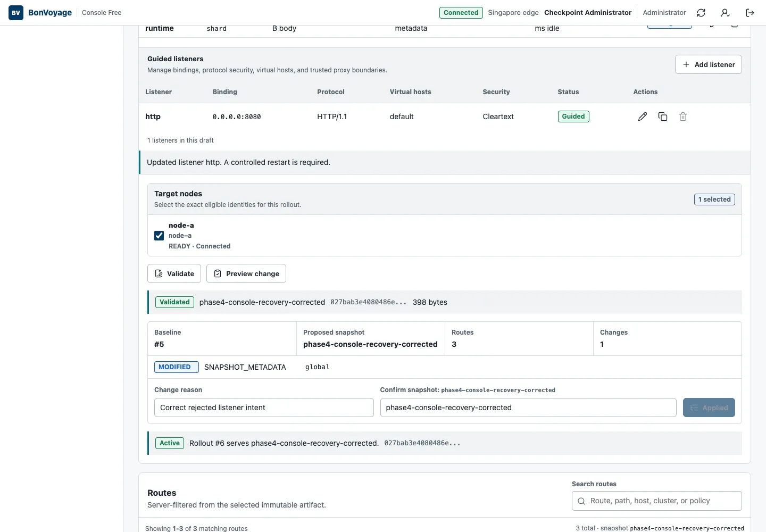Click the Connected status badge

pyautogui.click(x=461, y=13)
